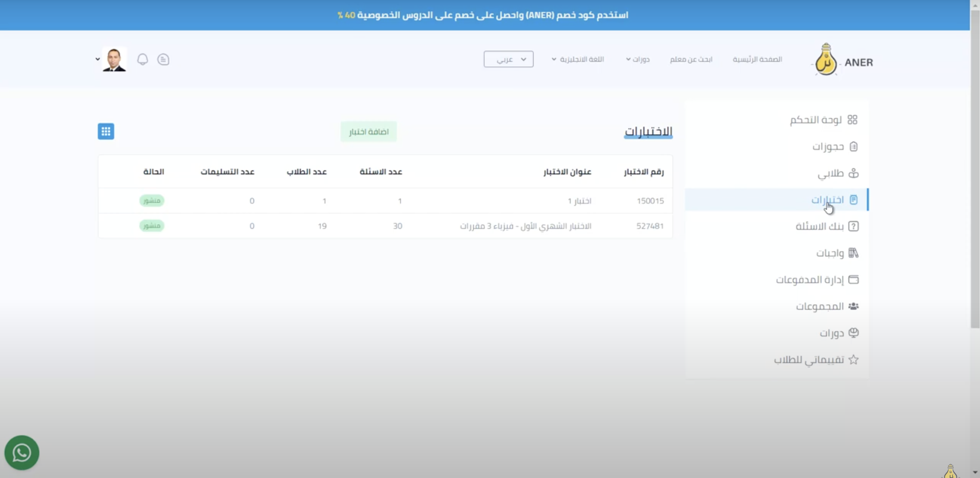
Task: Open إدارة المدفوعات in sidebar
Action: (x=810, y=280)
